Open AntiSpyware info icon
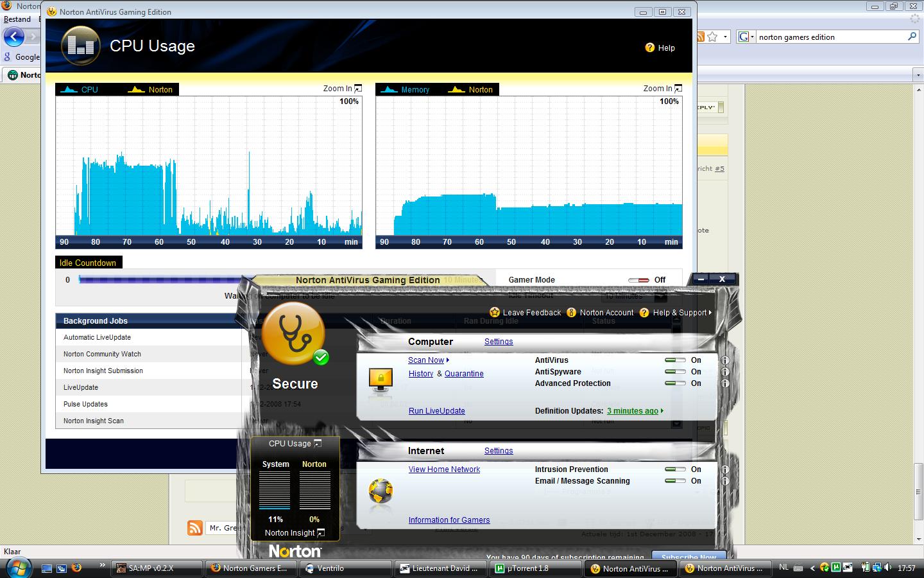924x578 pixels. (x=725, y=372)
